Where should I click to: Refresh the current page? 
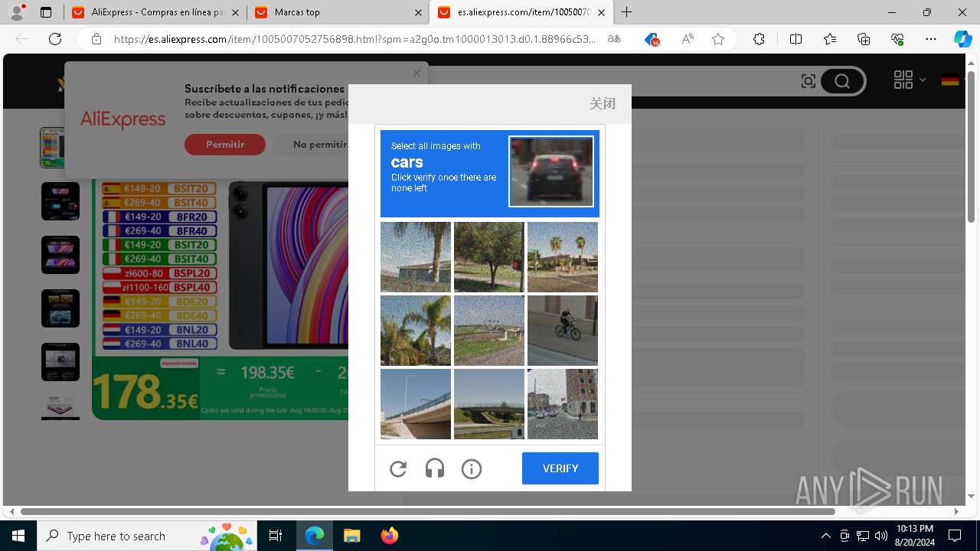click(55, 39)
